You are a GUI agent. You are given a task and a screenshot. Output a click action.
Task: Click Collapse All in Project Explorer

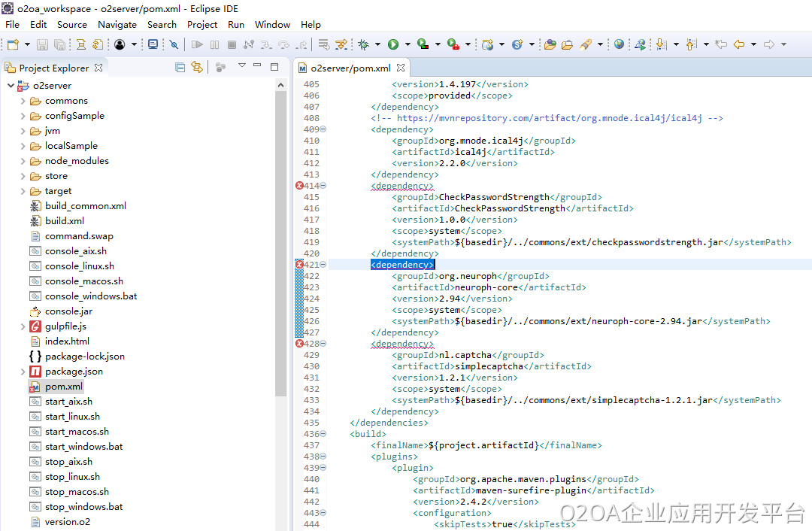coord(180,68)
